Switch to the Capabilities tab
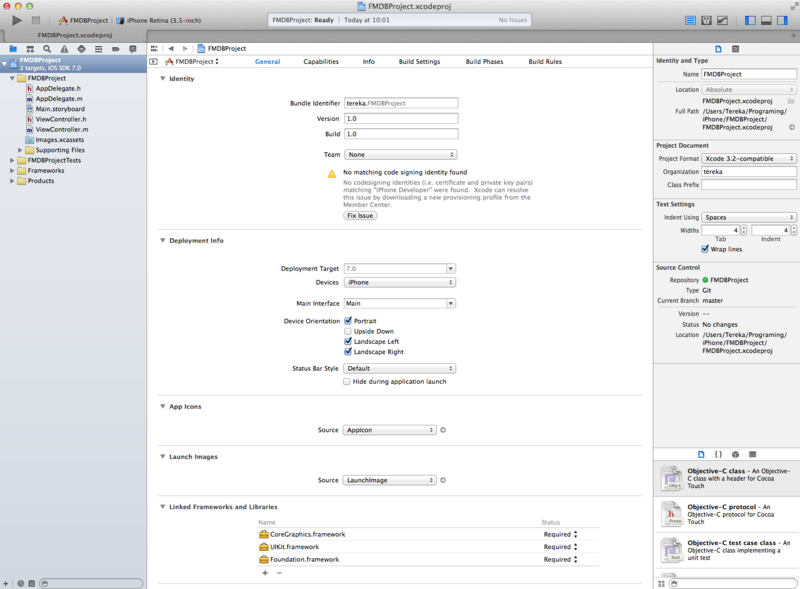 (321, 62)
